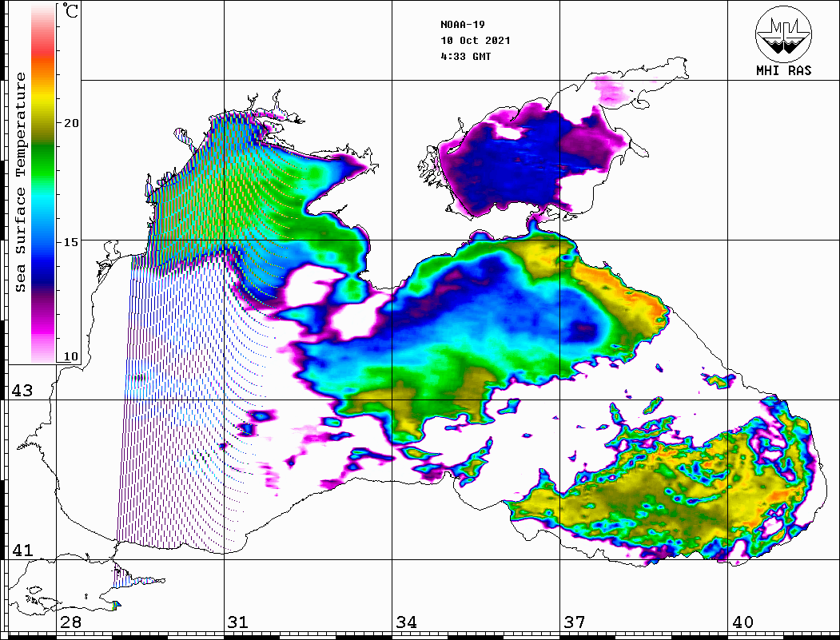
Task: Click the '10 Oct 2021' date text
Action: point(476,41)
